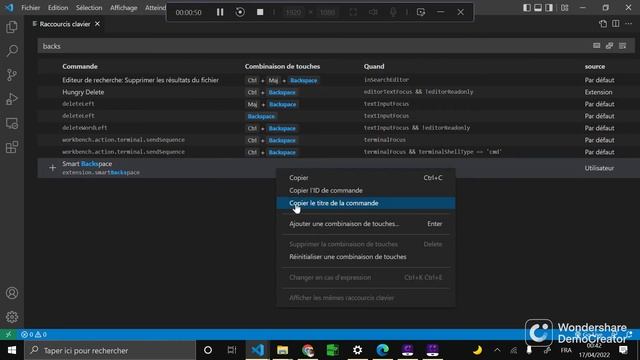Choose Ajouter une combinaison de touches
The width and height of the screenshot is (640, 360).
pos(366,224)
